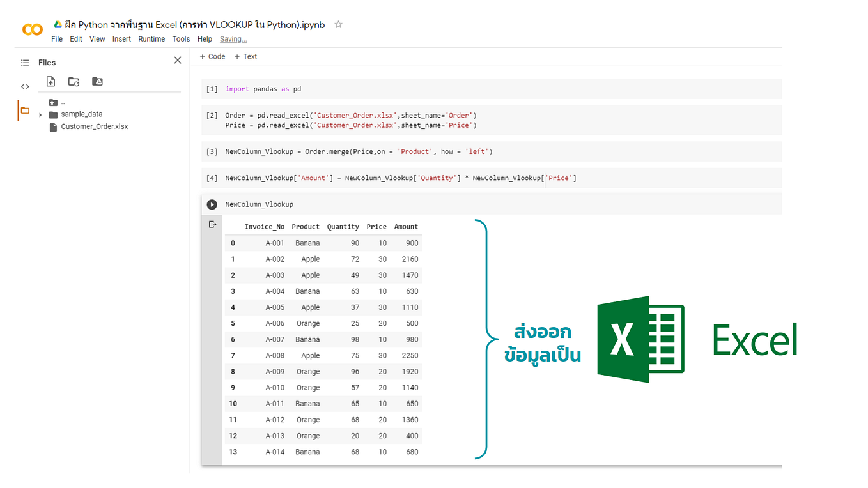The width and height of the screenshot is (868, 488).
Task: Click the Colab logo
Action: pos(32,29)
